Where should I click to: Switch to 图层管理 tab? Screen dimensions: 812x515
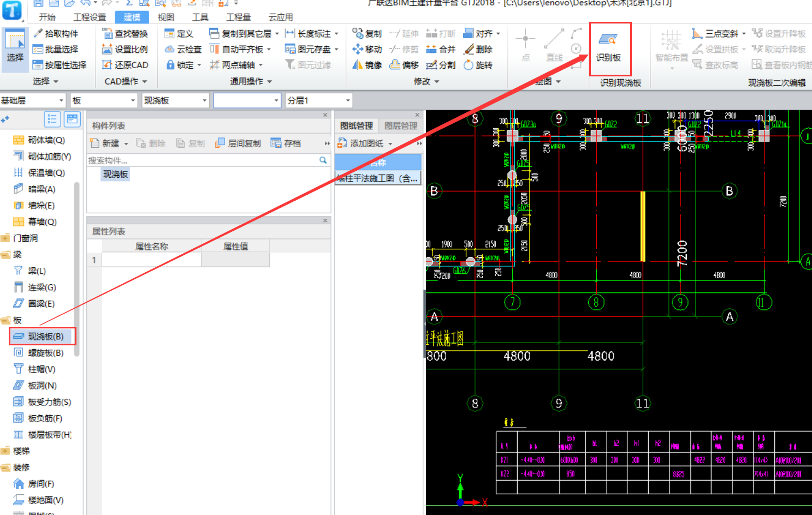[x=400, y=125]
